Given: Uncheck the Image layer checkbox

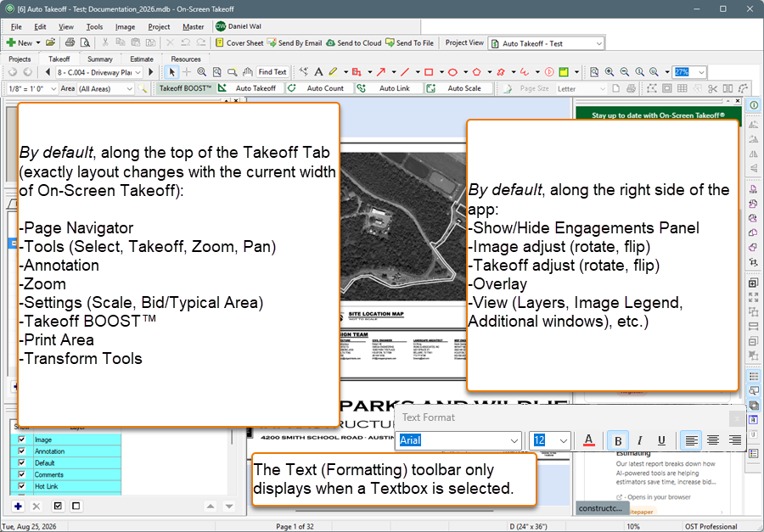Looking at the screenshot, I should 21,440.
